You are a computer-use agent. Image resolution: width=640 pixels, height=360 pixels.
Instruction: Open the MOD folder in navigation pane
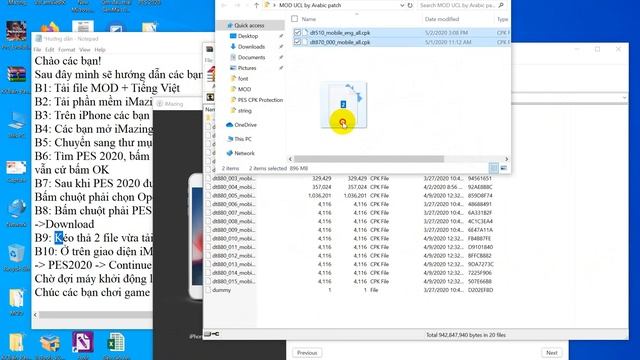[x=244, y=89]
